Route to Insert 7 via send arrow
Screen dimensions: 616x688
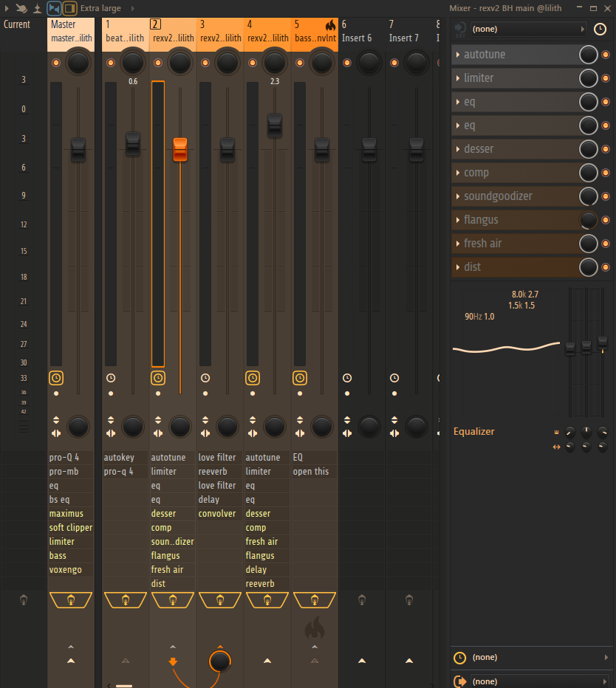click(409, 661)
